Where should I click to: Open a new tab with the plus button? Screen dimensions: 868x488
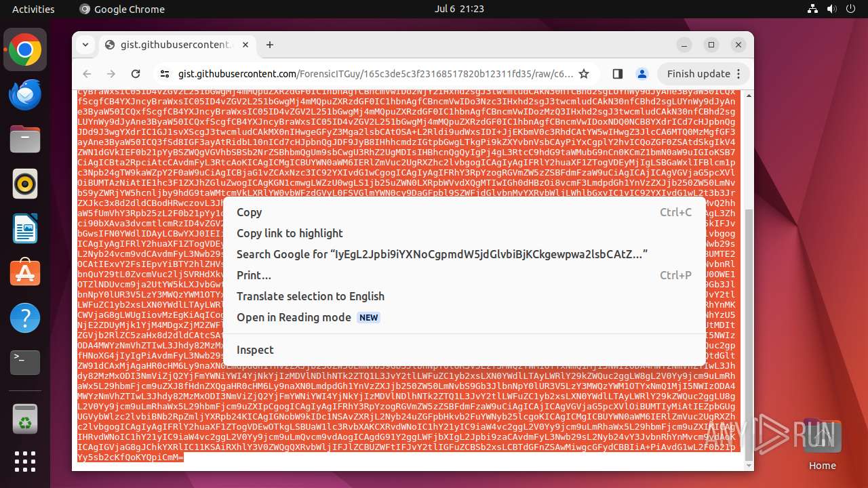(270, 45)
